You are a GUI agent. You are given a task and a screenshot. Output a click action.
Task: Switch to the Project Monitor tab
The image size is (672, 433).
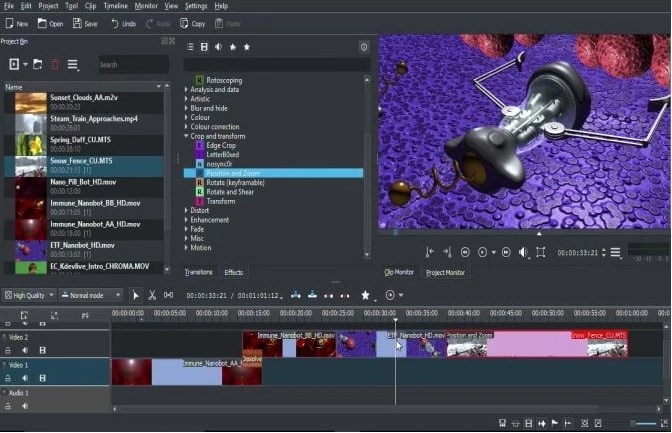click(445, 273)
